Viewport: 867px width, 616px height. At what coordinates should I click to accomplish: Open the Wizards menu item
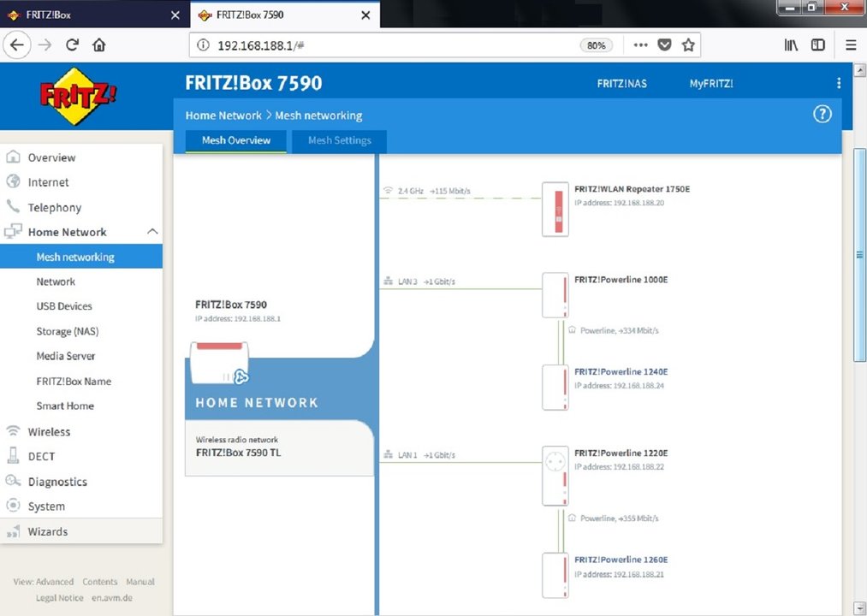[81, 531]
